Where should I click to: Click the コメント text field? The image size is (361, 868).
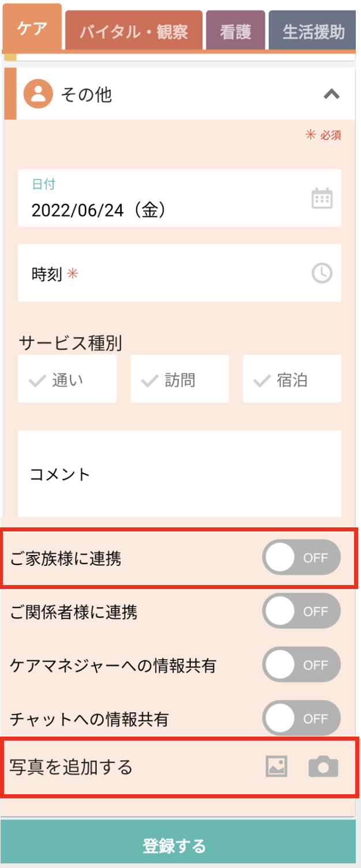tap(179, 474)
